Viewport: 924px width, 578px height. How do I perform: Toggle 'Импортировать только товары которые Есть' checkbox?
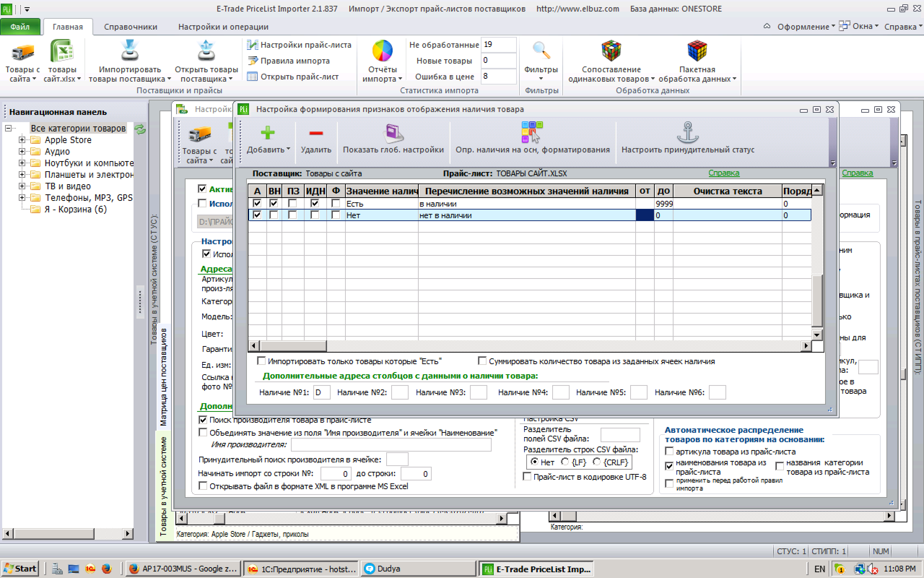(x=262, y=361)
